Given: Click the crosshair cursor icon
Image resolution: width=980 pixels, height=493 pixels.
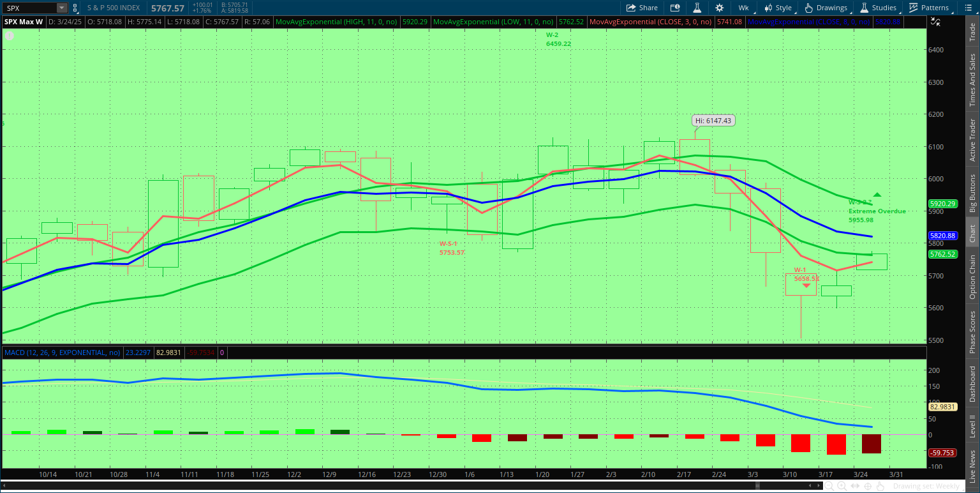Looking at the screenshot, I should 868,486.
